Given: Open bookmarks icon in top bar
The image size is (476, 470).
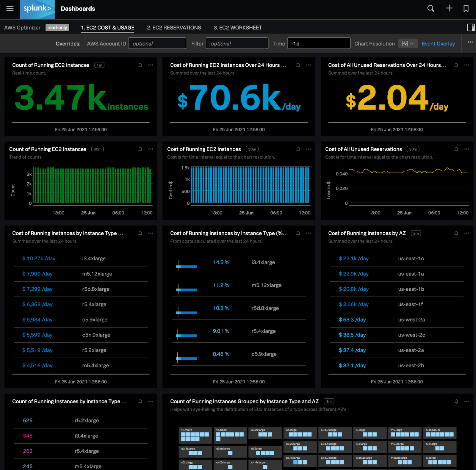Looking at the screenshot, I should tap(466, 8).
